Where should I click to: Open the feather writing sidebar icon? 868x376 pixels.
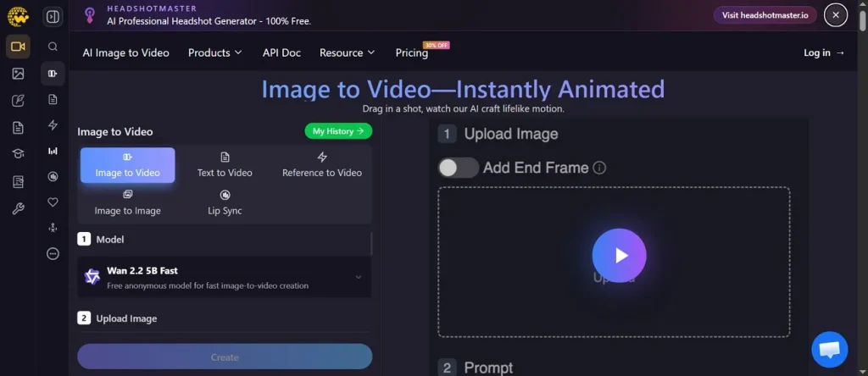(19, 101)
